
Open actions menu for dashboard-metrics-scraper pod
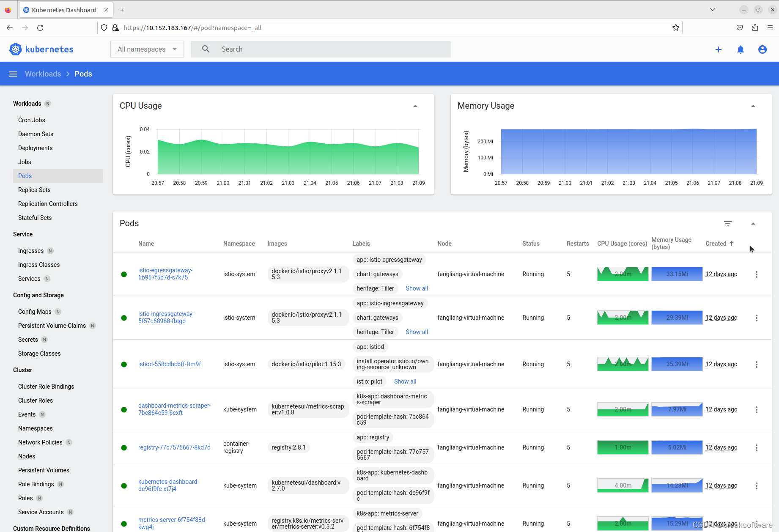coord(757,410)
